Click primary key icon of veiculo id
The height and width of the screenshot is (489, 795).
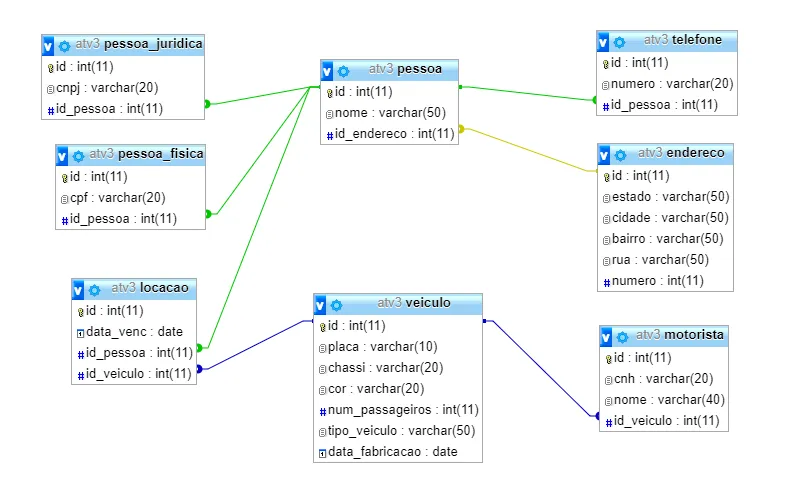[x=323, y=326]
